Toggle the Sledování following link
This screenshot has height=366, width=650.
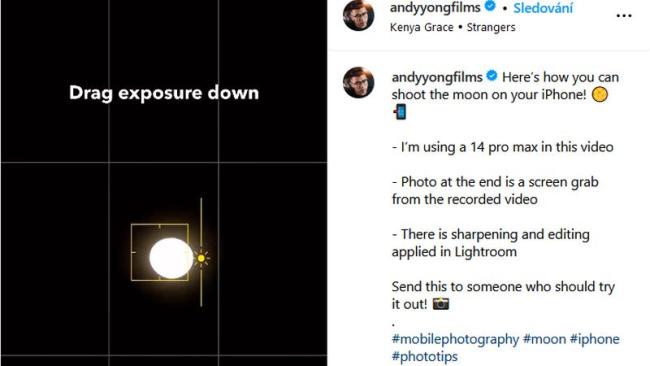click(x=543, y=8)
